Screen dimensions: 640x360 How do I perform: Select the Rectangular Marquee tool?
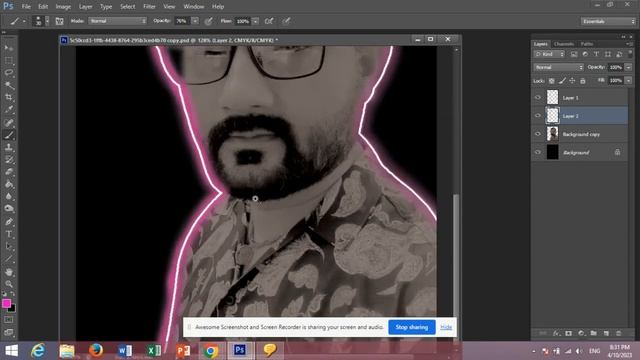point(9,60)
